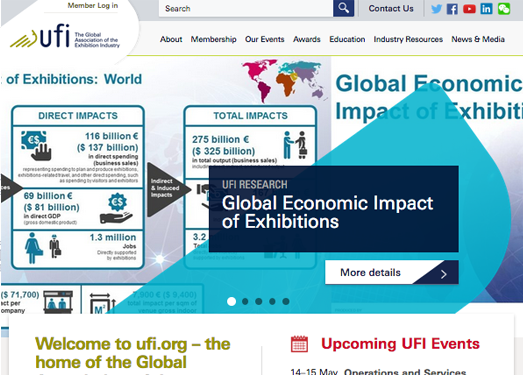The image size is (523, 375).
Task: Select the fourth carousel slide dot
Action: click(x=272, y=301)
